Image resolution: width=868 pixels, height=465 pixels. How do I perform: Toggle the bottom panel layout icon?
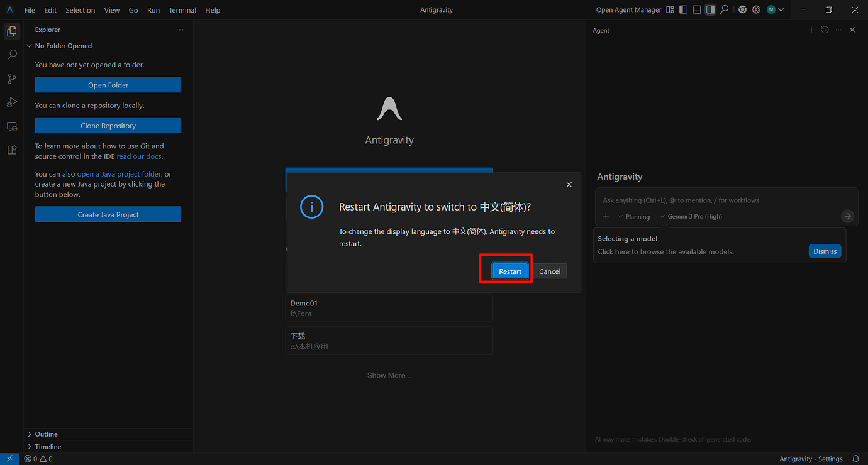click(697, 9)
